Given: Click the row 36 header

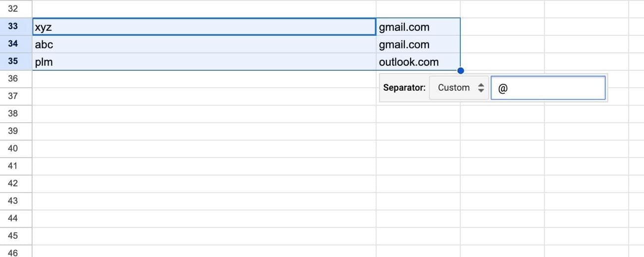Looking at the screenshot, I should (x=13, y=79).
